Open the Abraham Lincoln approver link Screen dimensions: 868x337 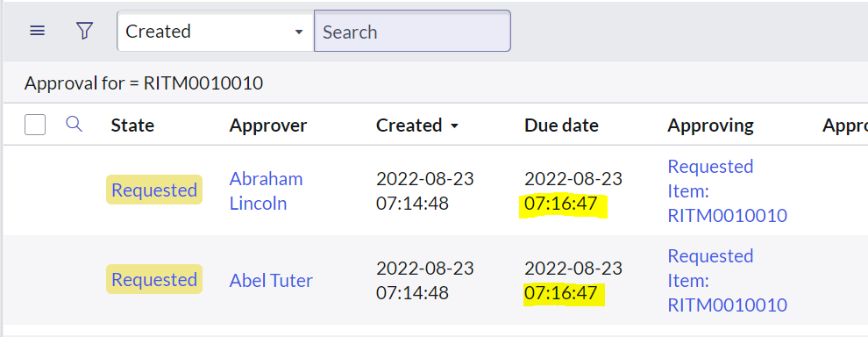pyautogui.click(x=267, y=190)
